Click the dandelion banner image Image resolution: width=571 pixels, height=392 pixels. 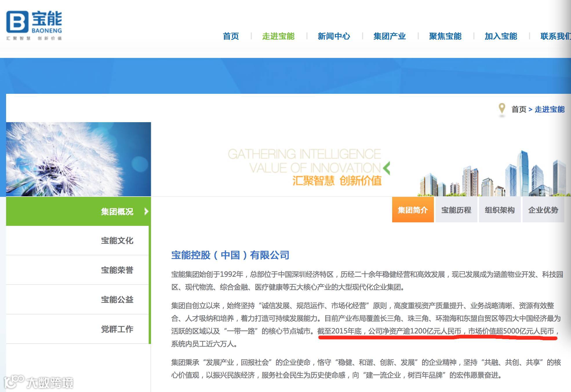tap(78, 159)
